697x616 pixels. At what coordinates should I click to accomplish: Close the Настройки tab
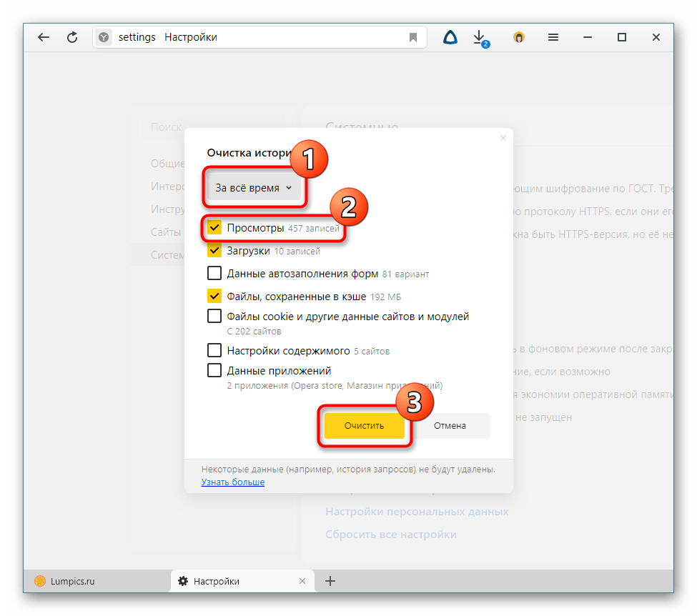302,581
